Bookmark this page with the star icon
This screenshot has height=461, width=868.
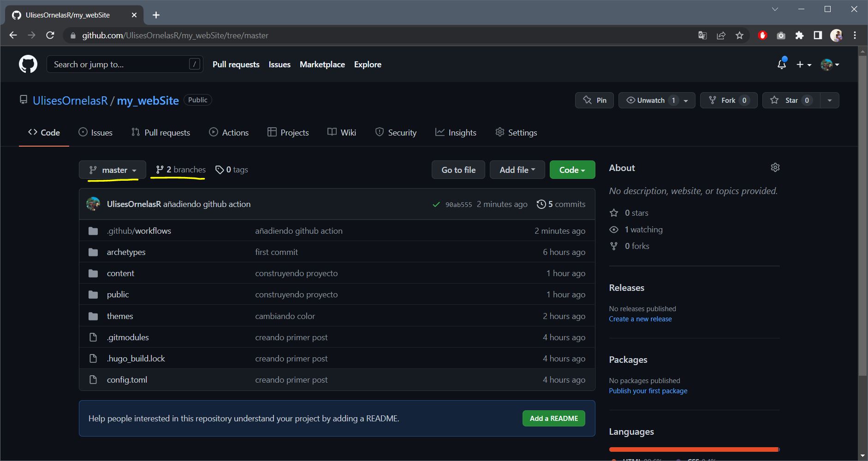[x=739, y=35]
